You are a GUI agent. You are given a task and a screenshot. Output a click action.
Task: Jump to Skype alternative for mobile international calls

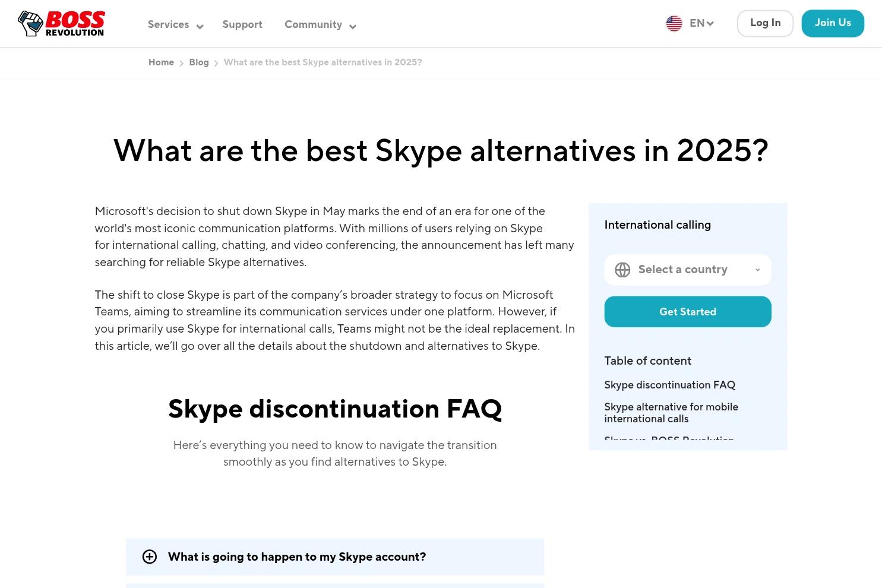(x=671, y=413)
